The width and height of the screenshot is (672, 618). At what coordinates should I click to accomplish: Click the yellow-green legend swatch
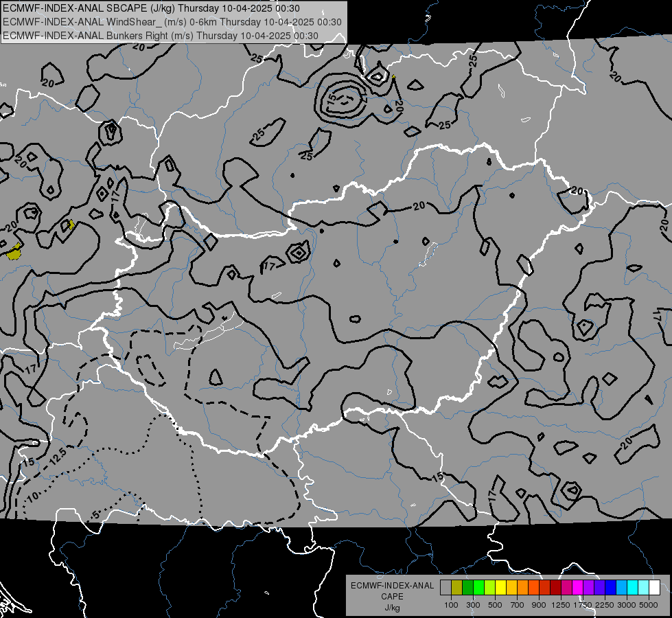[489, 588]
